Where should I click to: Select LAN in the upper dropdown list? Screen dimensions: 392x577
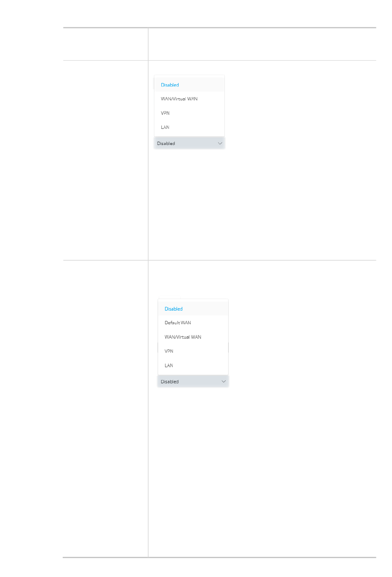click(189, 127)
